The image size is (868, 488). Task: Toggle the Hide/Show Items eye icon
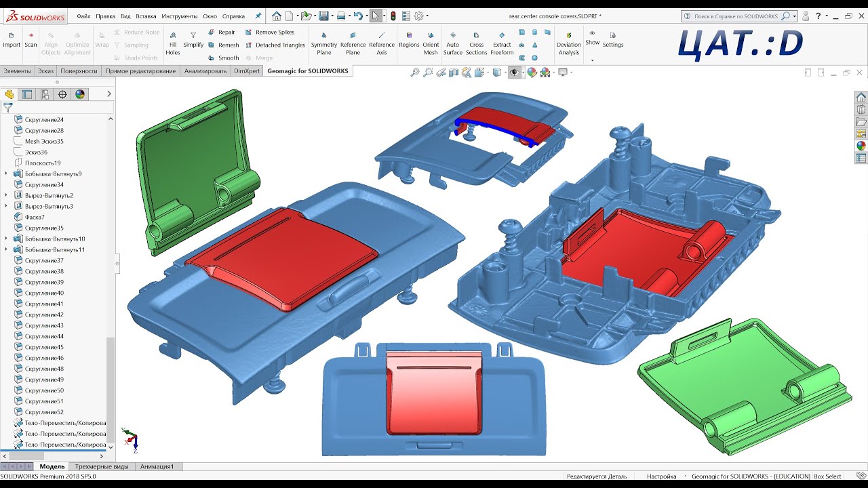(x=515, y=73)
